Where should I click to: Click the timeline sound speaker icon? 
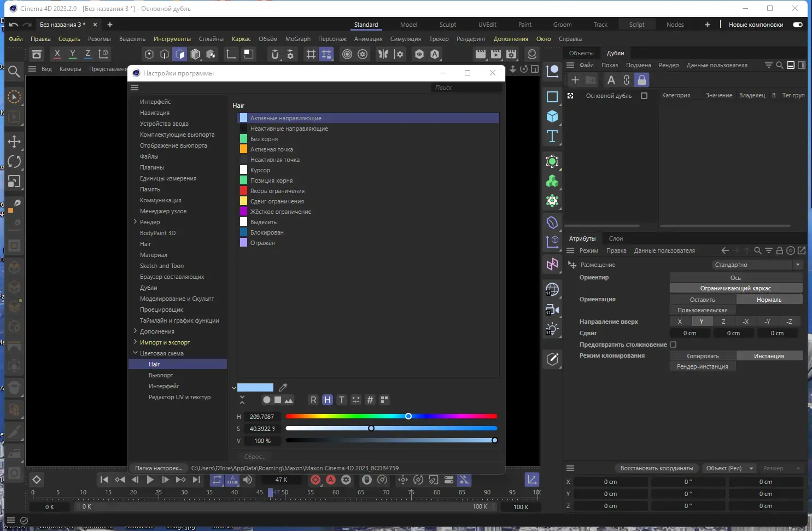(248, 480)
